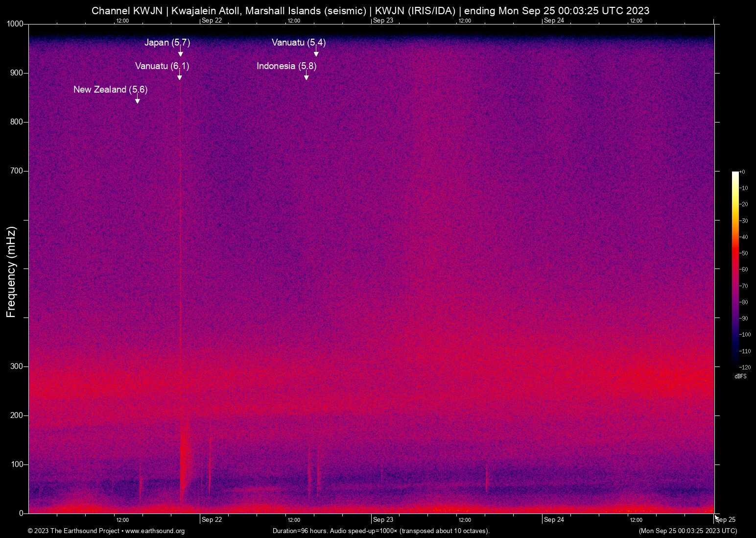Image resolution: width=756 pixels, height=538 pixels.
Task: Click the dBFS unit label below colorbar
Action: click(740, 376)
